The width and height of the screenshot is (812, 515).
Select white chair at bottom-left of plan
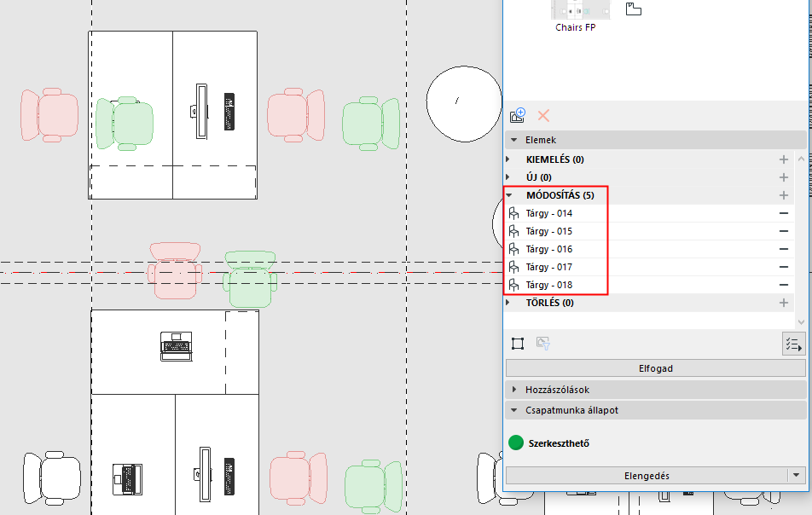coord(52,477)
